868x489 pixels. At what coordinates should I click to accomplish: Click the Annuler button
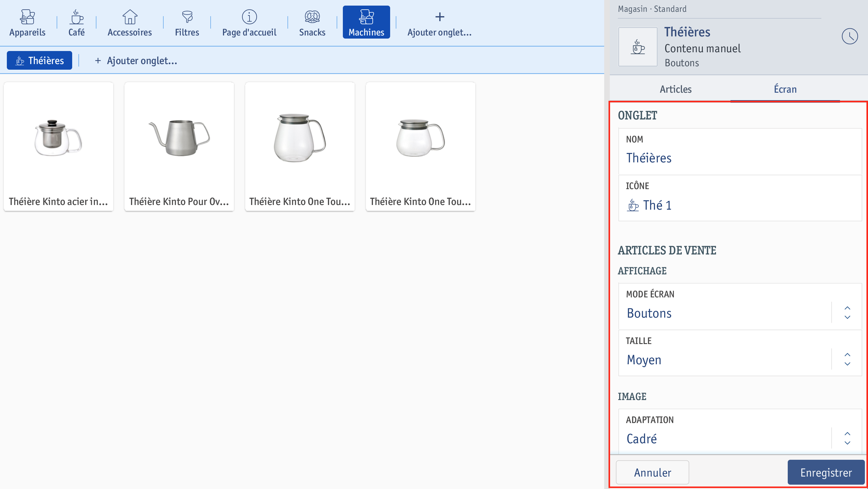[652, 473]
